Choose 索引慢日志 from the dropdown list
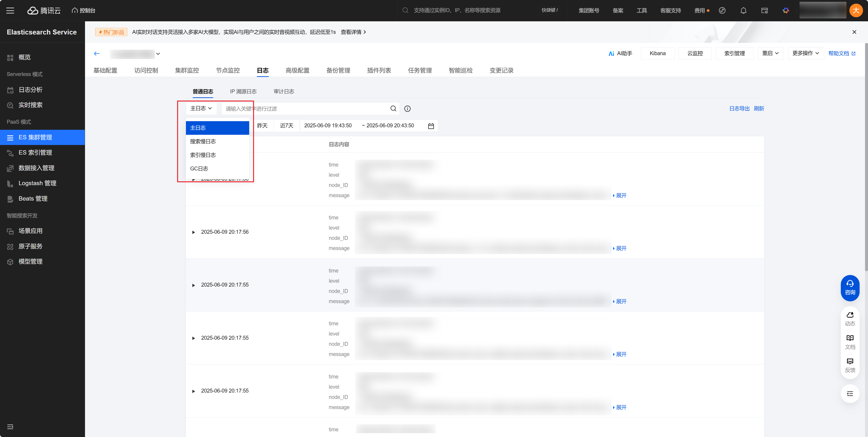Screen dimensions: 868x437 (x=217, y=155)
